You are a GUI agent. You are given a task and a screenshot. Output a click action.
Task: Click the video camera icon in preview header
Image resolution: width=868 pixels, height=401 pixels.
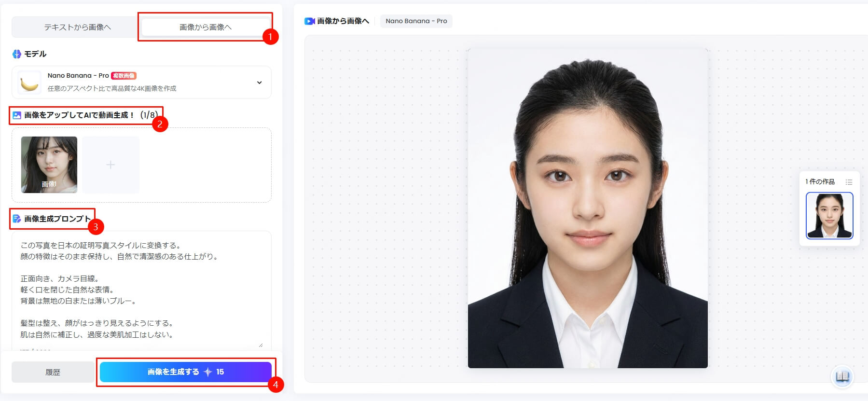310,21
